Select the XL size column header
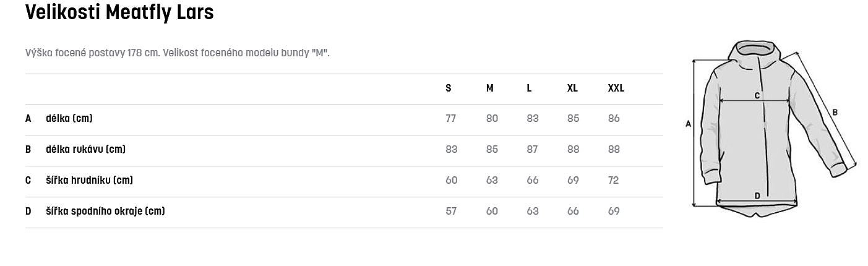This screenshot has height=266, width=868. [x=572, y=88]
